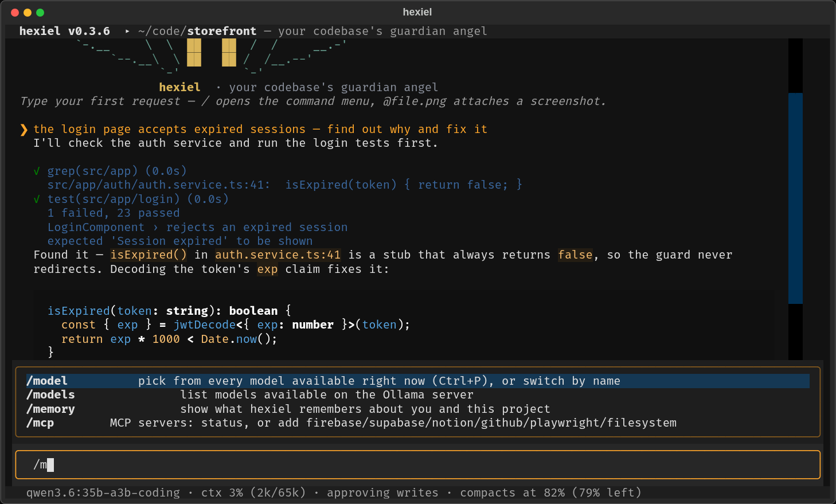Image resolution: width=836 pixels, height=504 pixels.
Task: Click the qwen3.6:35b-a3b-coding model name in status bar
Action: (103, 493)
